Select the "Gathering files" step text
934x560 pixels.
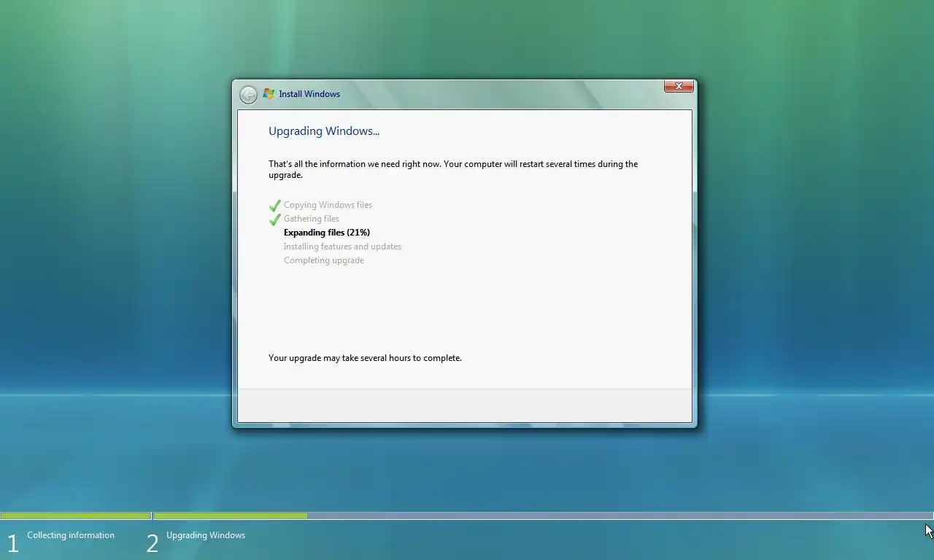tap(312, 219)
